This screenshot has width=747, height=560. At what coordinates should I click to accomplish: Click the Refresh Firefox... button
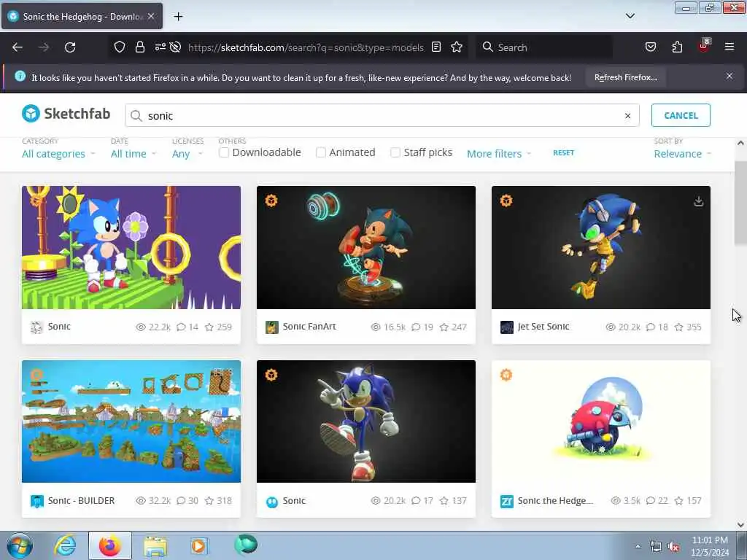(x=625, y=77)
